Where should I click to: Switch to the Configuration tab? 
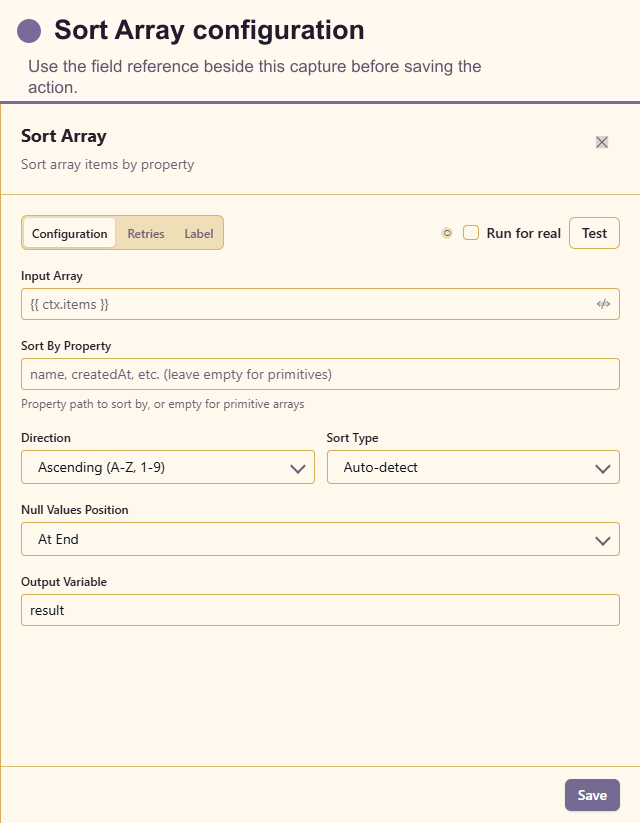69,233
